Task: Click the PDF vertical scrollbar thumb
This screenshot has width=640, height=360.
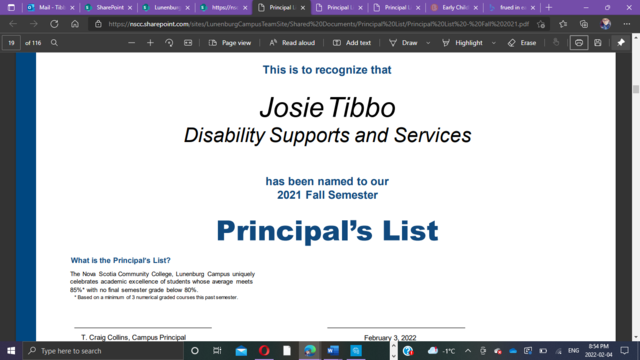Action: (x=636, y=89)
